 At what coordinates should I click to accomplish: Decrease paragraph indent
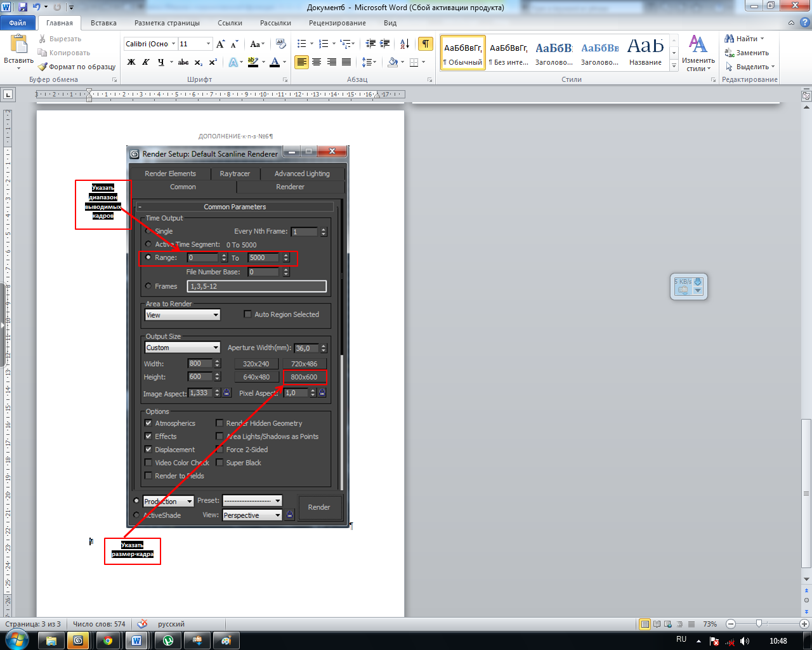(x=370, y=44)
